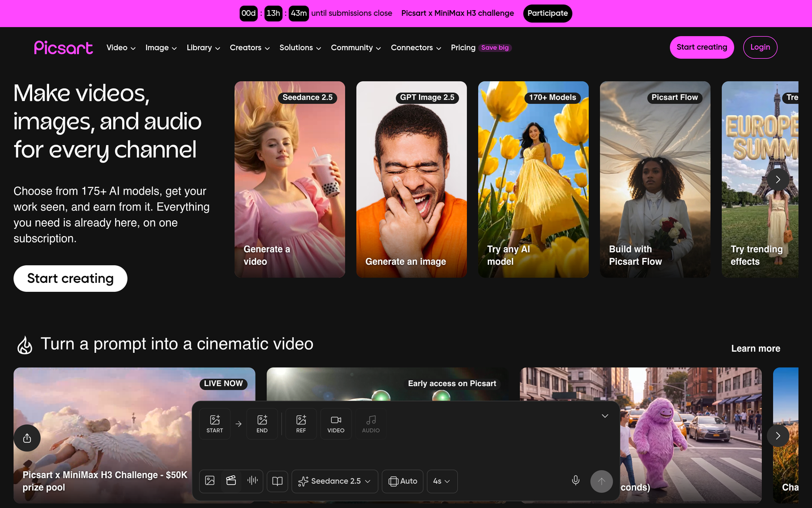Add a START frame image

click(x=215, y=423)
